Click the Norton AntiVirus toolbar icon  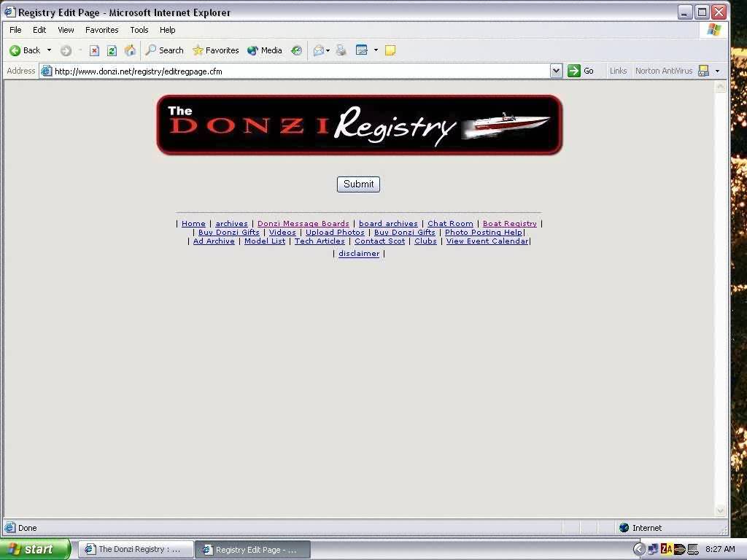pos(703,71)
